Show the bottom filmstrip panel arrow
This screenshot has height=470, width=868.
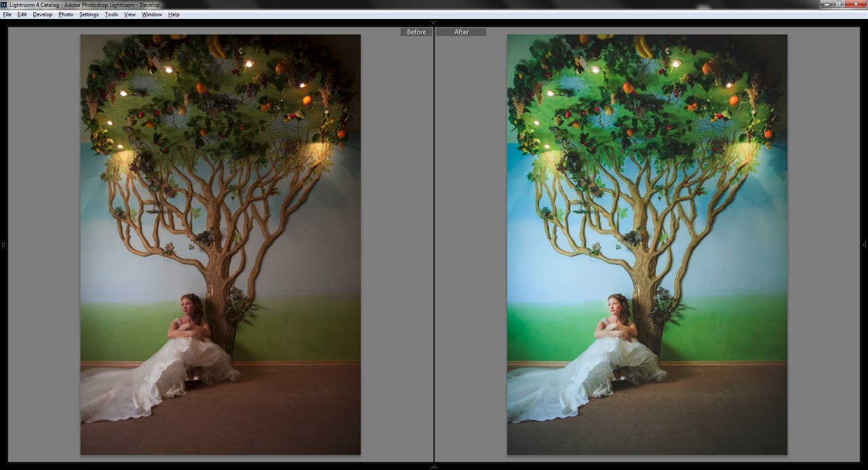click(434, 467)
